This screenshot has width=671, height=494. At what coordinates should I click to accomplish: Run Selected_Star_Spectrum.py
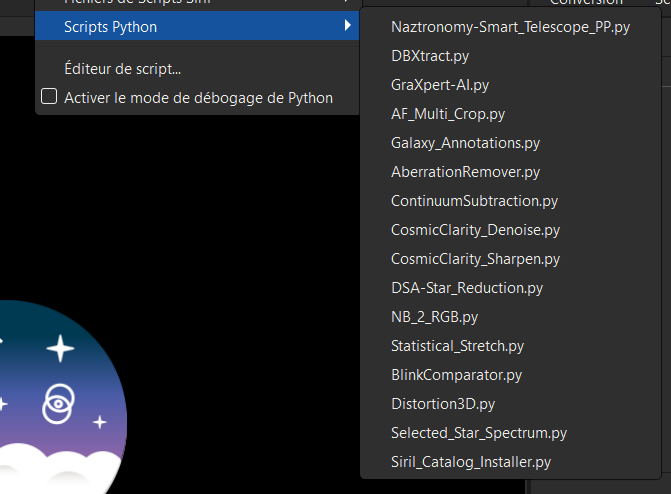pos(479,433)
